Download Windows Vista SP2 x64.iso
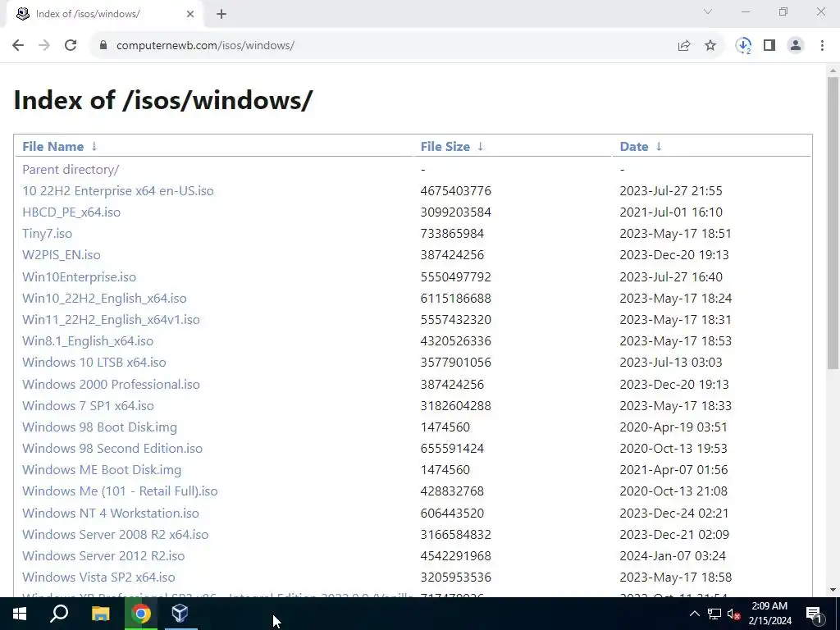Viewport: 840px width, 630px height. 98,577
